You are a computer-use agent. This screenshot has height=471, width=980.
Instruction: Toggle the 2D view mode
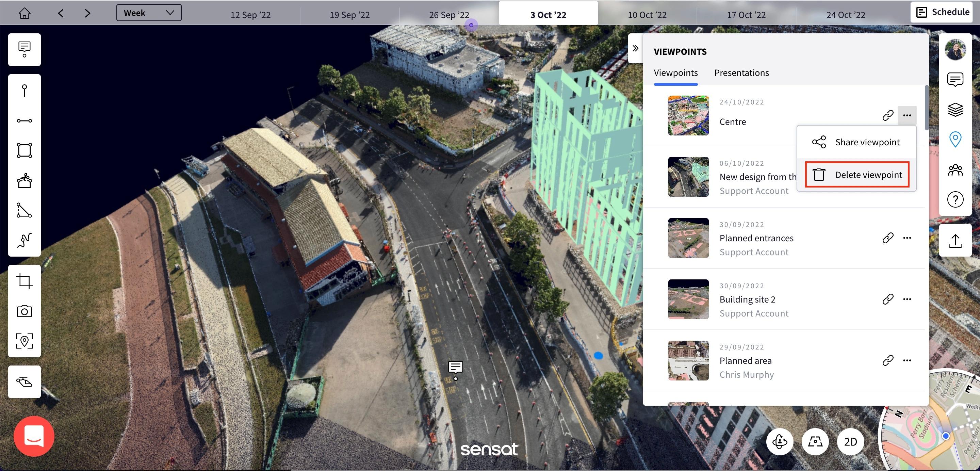point(850,441)
